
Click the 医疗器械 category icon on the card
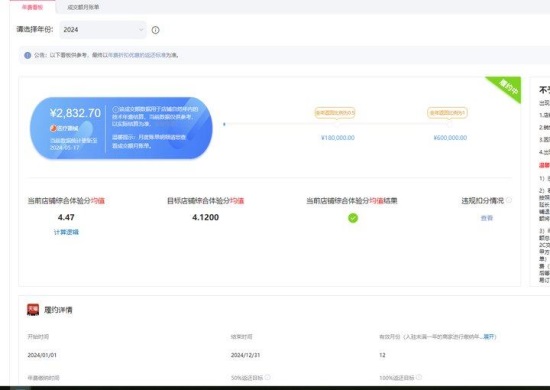tap(53, 128)
